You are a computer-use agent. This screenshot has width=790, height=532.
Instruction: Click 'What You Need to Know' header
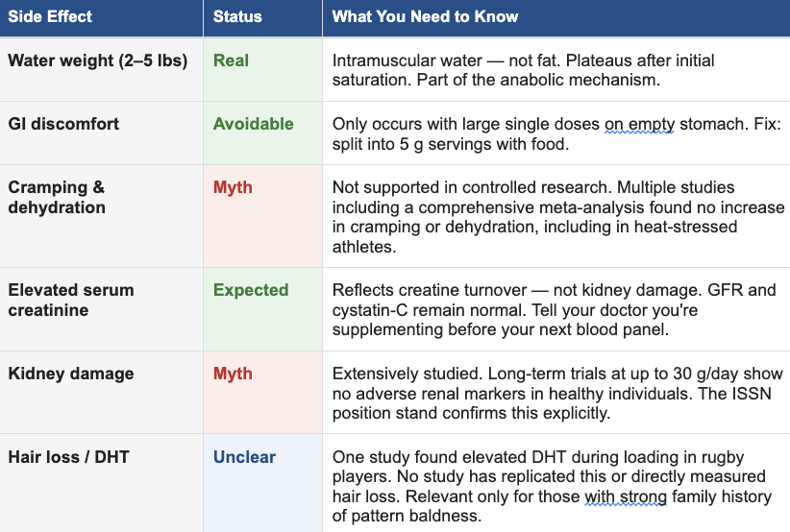click(425, 16)
